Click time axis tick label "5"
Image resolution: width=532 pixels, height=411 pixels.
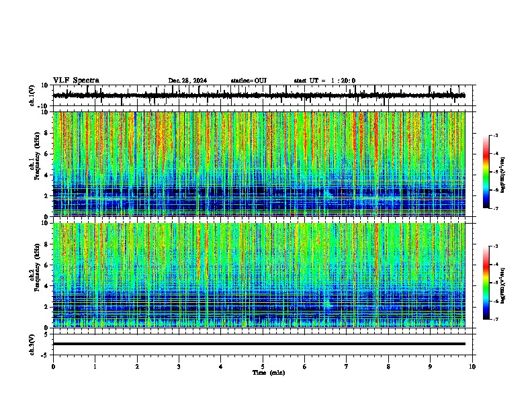pyautogui.click(x=263, y=367)
